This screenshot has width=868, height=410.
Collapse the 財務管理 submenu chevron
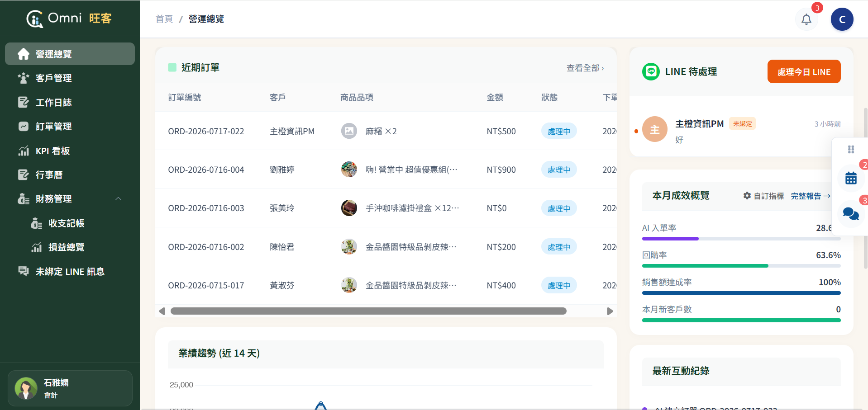(x=119, y=199)
